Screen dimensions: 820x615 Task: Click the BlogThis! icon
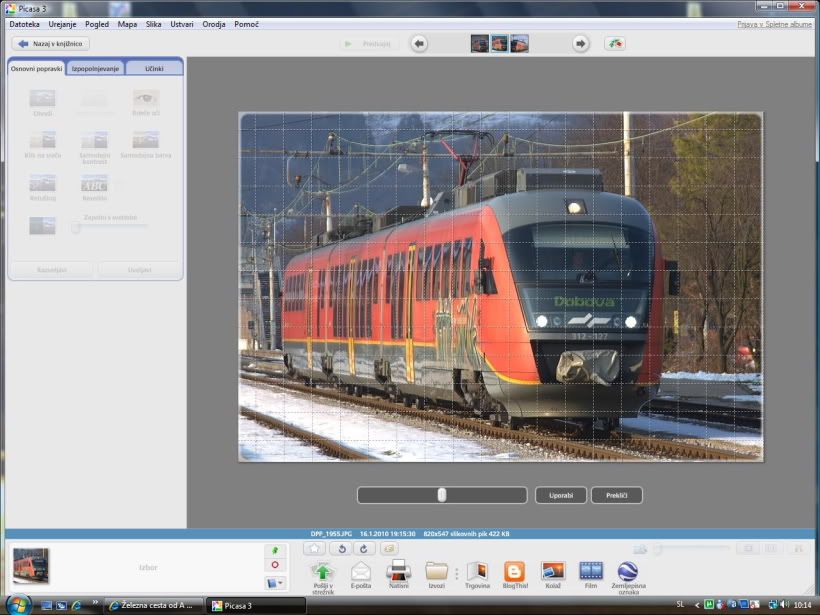coord(513,571)
